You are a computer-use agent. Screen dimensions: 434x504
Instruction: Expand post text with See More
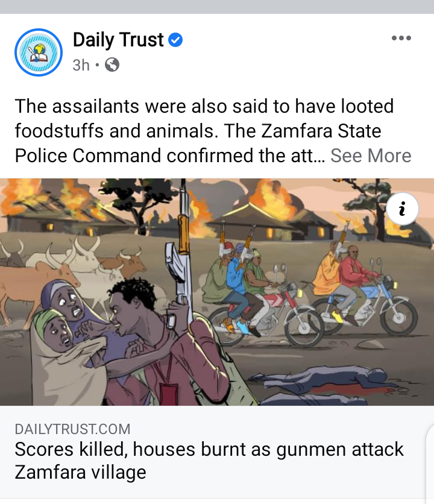371,156
